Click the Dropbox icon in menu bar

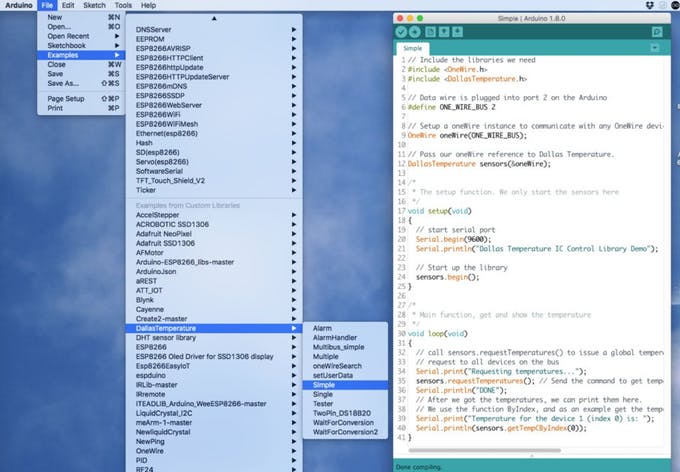click(x=652, y=6)
